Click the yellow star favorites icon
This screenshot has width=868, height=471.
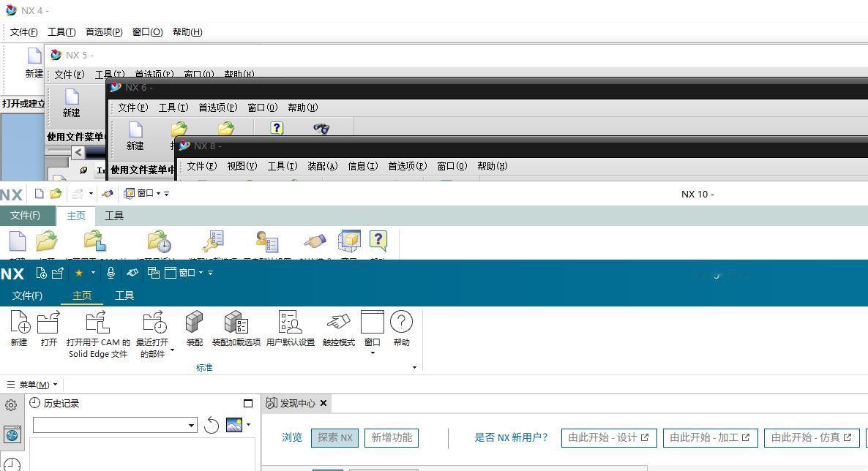coord(79,273)
